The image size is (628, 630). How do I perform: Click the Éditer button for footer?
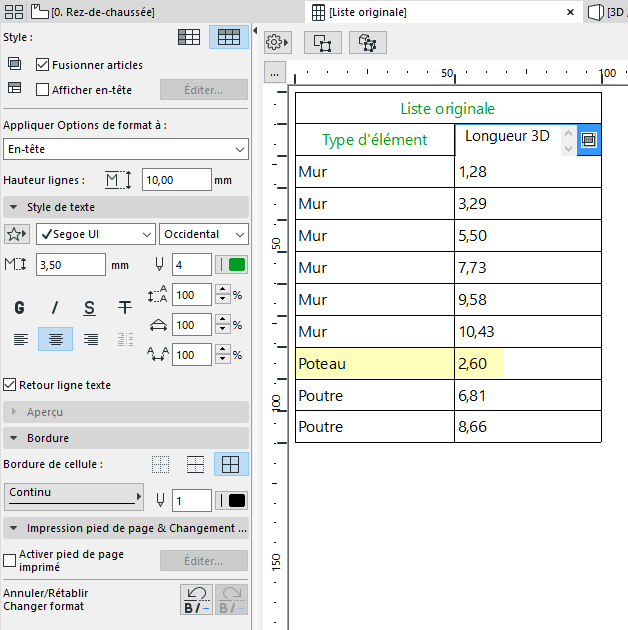coord(204,560)
